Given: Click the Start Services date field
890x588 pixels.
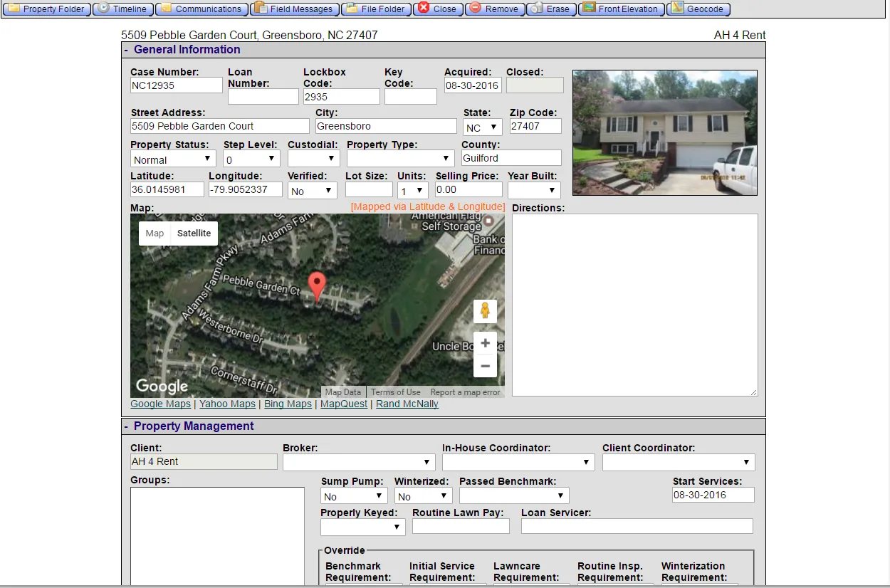Looking at the screenshot, I should (x=713, y=495).
